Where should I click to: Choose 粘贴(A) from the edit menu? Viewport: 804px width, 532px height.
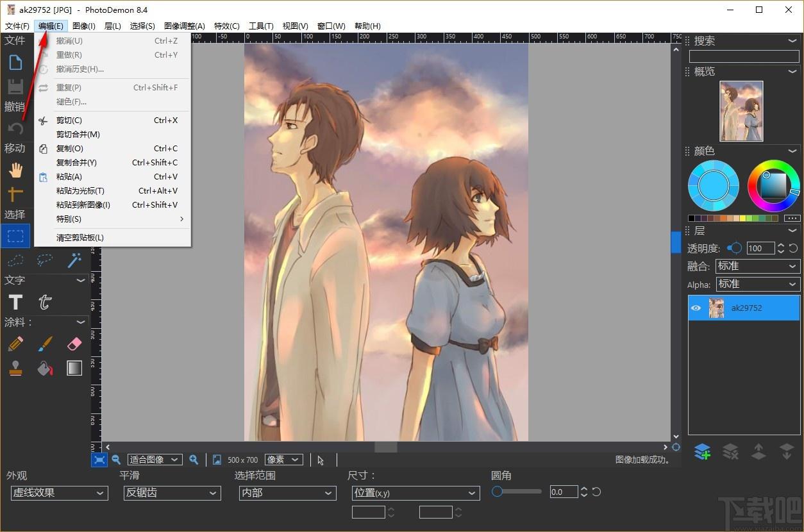(x=113, y=177)
